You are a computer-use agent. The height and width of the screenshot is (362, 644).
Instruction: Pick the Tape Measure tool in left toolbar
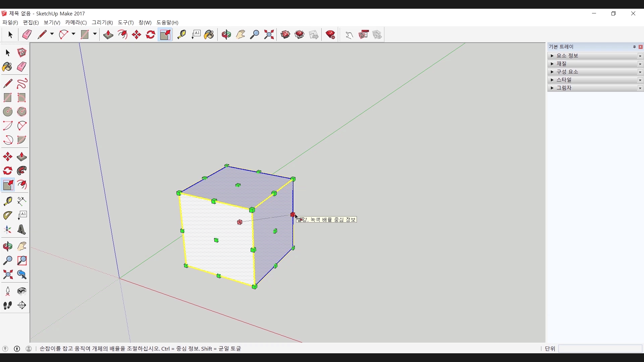8,201
